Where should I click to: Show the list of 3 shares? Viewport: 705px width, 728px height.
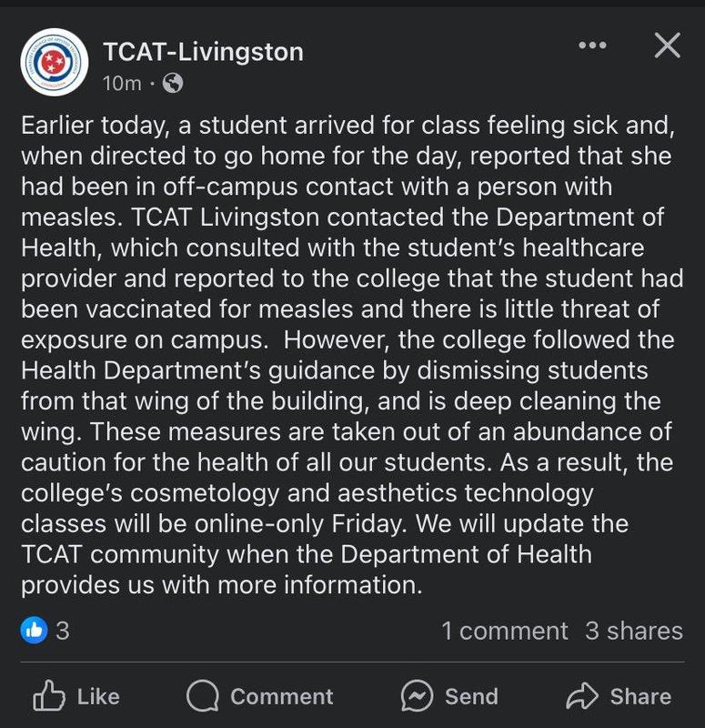click(633, 630)
